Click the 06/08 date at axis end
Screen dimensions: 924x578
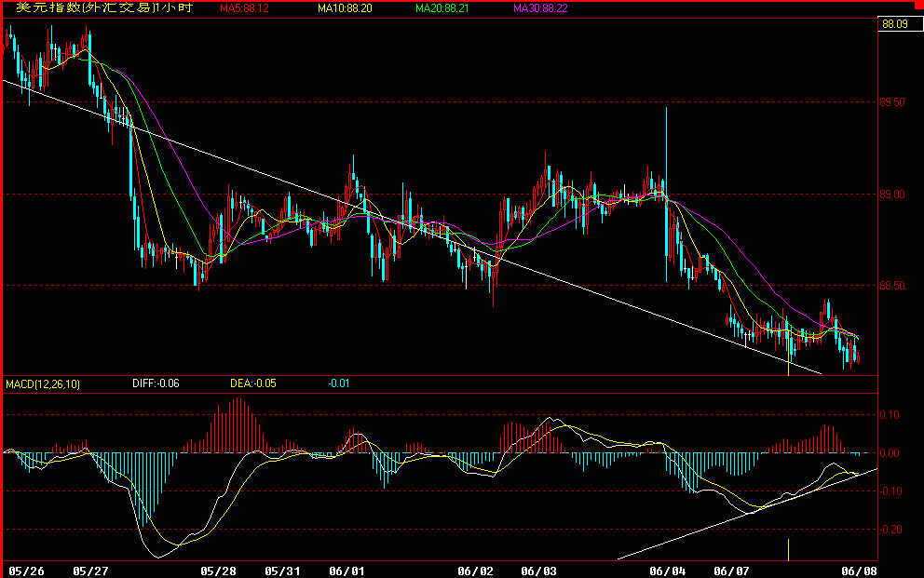(x=859, y=569)
